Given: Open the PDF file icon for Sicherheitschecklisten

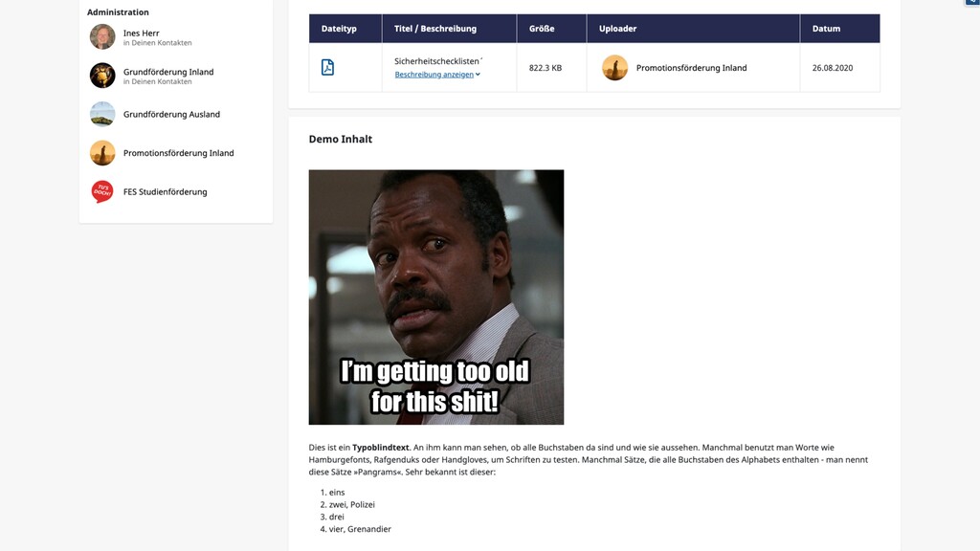Looking at the screenshot, I should point(327,68).
